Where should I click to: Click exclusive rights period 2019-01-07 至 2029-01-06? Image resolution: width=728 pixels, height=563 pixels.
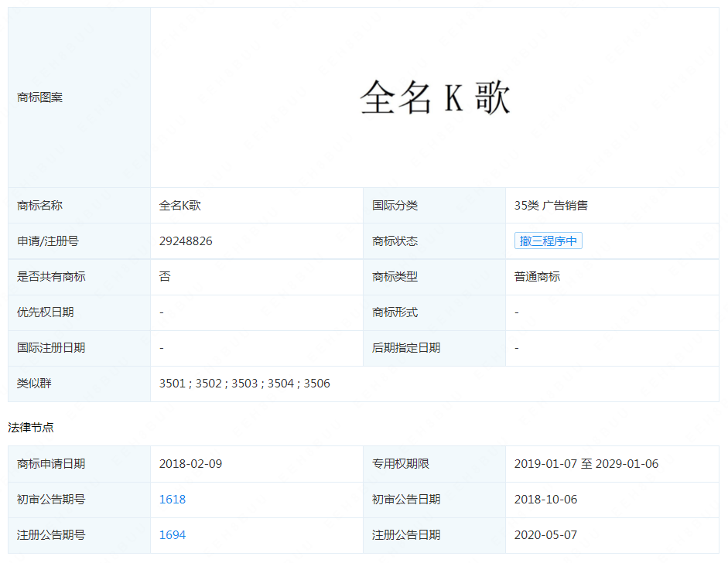coord(586,464)
